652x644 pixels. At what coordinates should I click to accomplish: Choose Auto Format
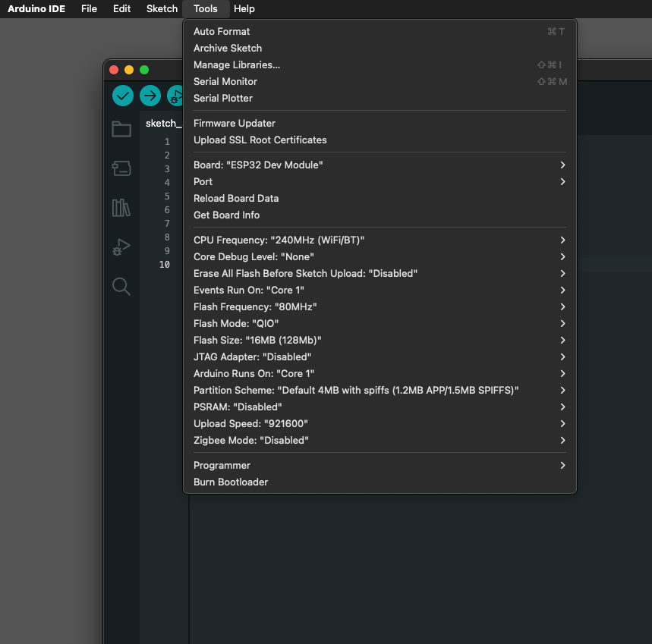coord(380,32)
